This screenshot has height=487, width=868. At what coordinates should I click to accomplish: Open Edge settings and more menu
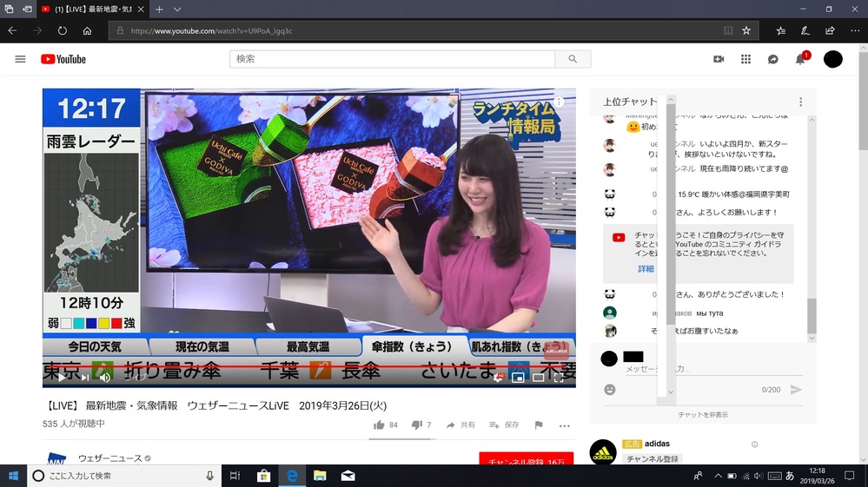855,31
